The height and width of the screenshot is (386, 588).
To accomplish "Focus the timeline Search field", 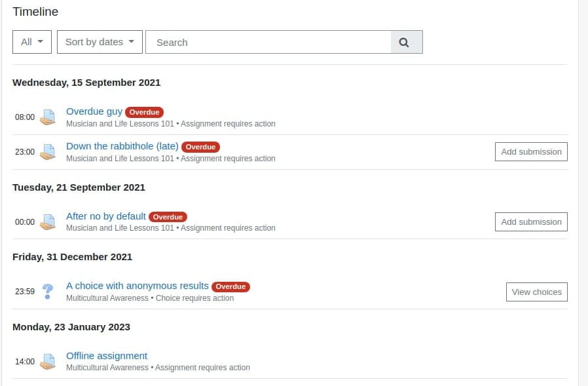I will [x=268, y=42].
